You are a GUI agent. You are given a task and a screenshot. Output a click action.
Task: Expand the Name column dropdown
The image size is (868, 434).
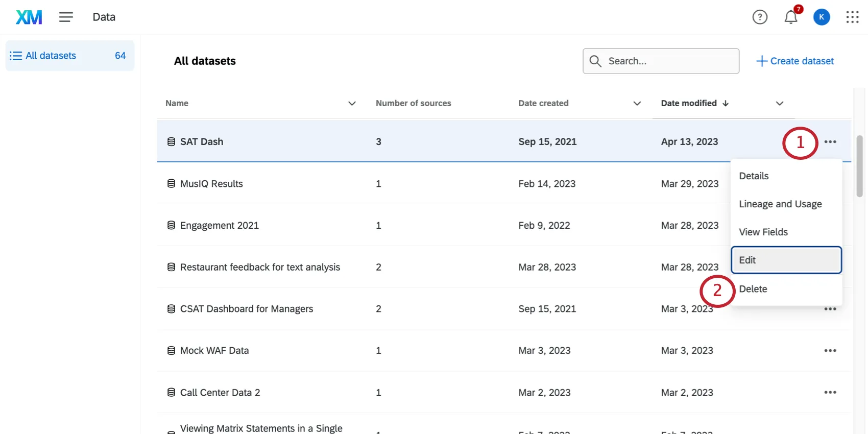click(x=352, y=104)
